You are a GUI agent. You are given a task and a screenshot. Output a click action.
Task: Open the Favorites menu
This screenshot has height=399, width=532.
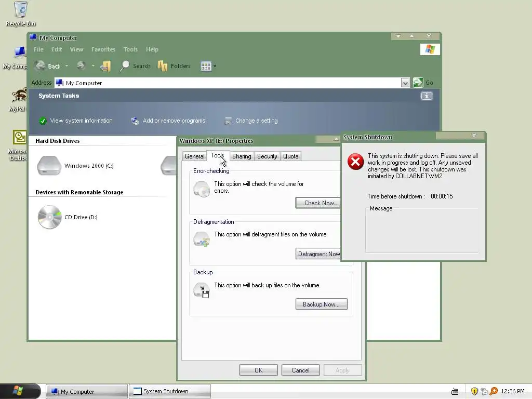(103, 49)
